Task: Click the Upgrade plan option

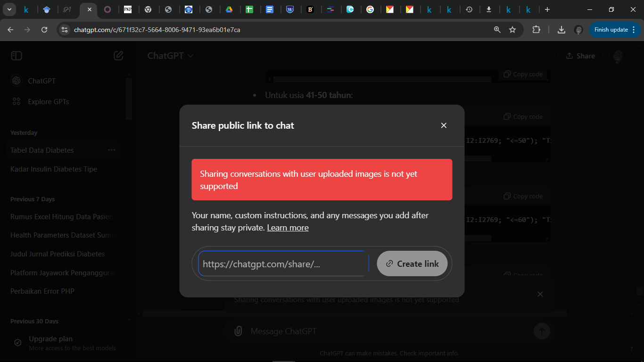Action: click(50, 339)
